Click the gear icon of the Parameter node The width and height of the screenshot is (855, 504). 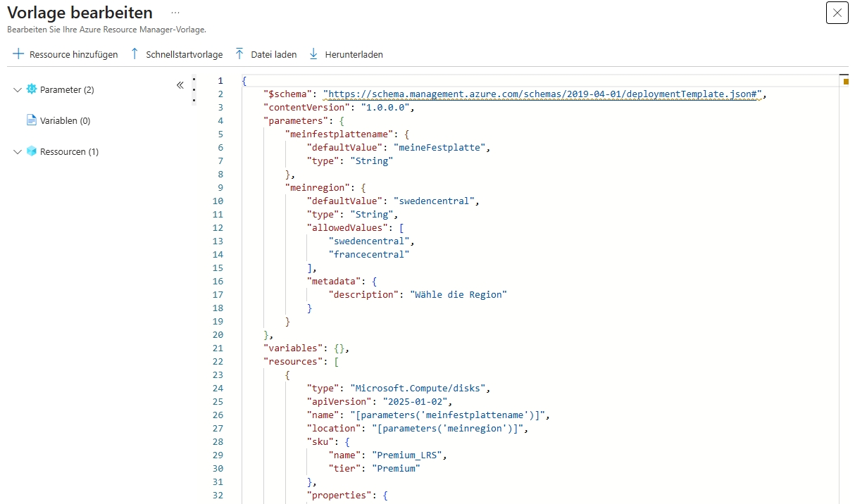click(31, 89)
